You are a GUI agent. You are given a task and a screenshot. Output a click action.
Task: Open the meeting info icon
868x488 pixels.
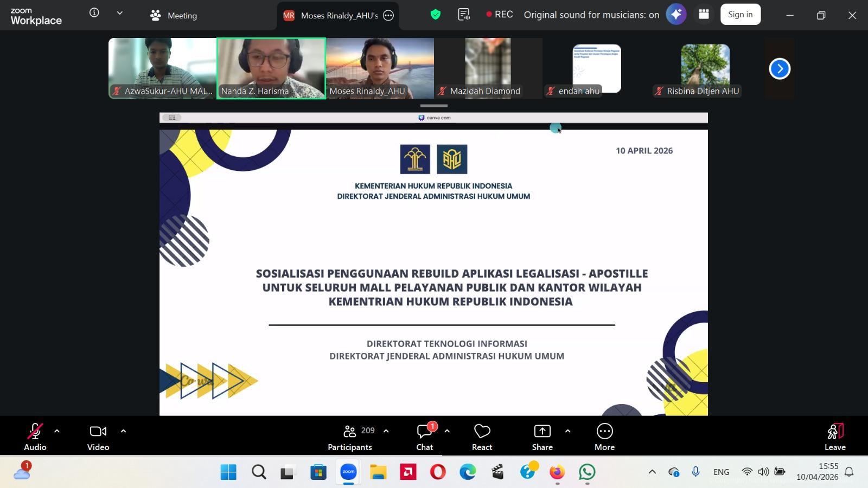point(94,13)
